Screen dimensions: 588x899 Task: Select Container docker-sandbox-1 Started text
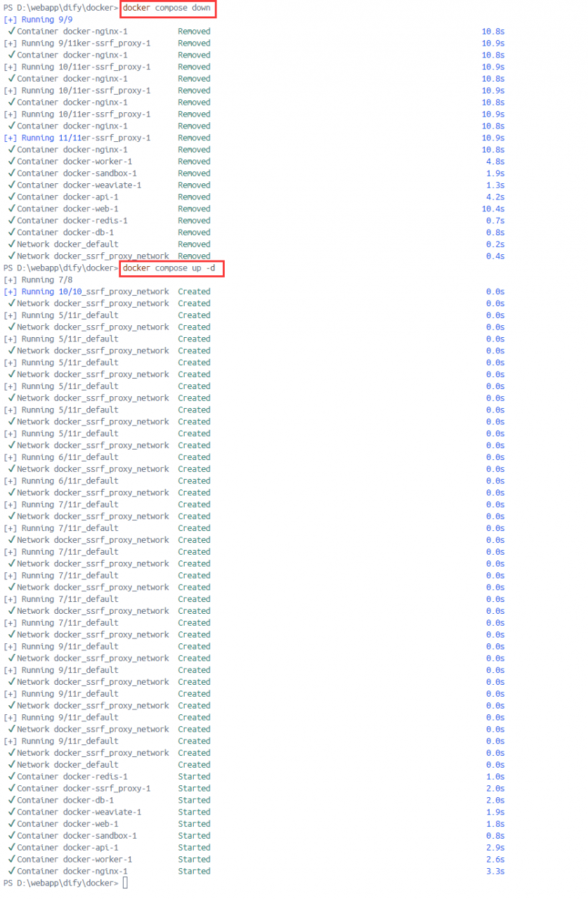click(x=114, y=836)
